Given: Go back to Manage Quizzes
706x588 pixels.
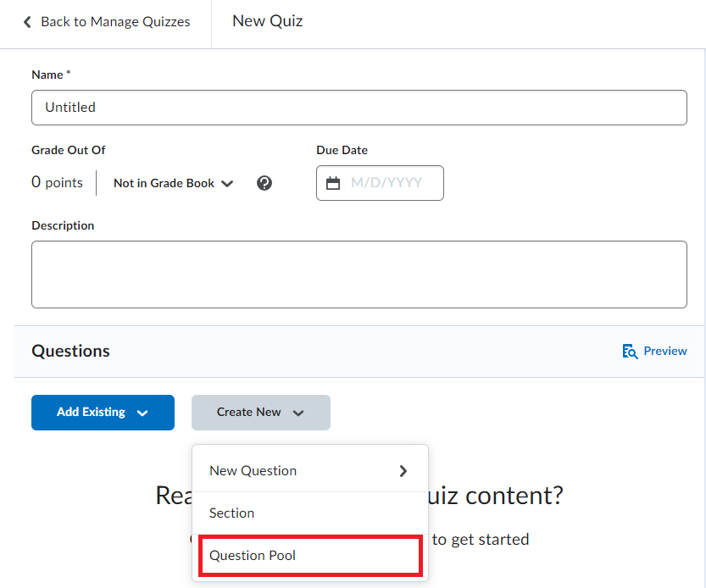Looking at the screenshot, I should pyautogui.click(x=115, y=22).
